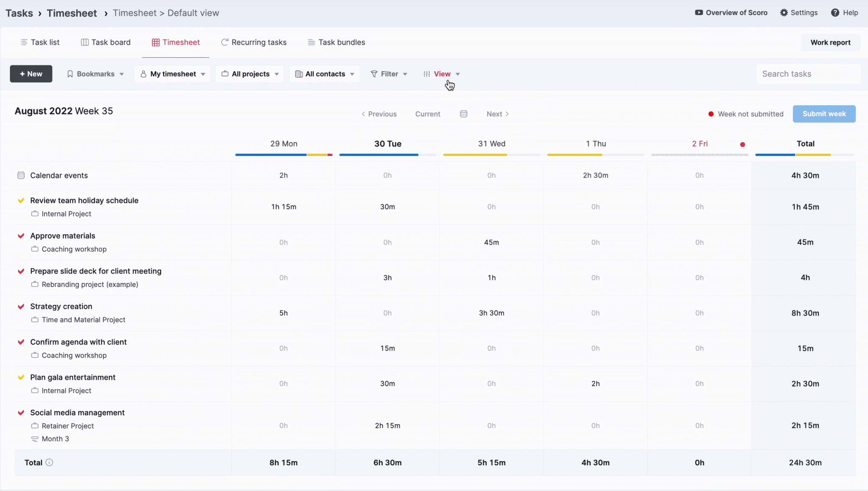Expand the Bookmarks dropdown
868x491 pixels.
click(95, 74)
